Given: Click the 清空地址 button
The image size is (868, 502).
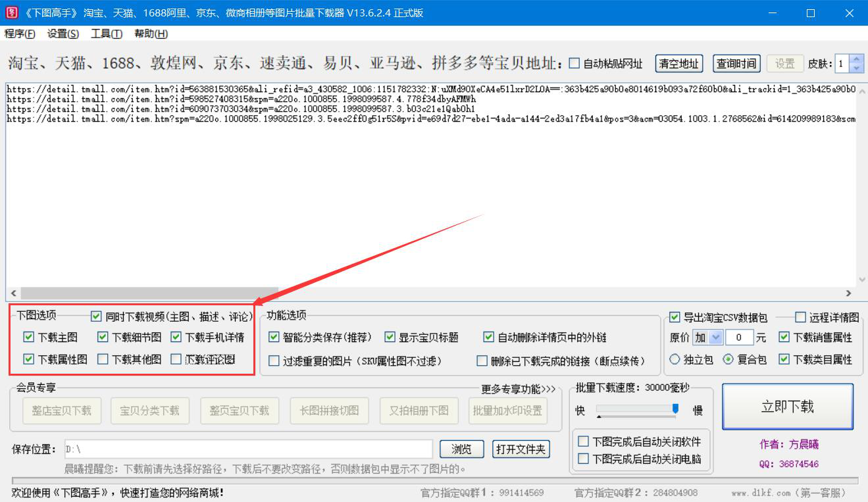Looking at the screenshot, I should pyautogui.click(x=679, y=64).
